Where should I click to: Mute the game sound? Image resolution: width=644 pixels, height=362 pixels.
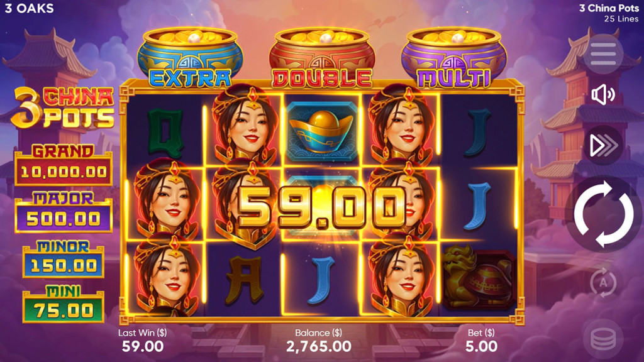[x=603, y=95]
